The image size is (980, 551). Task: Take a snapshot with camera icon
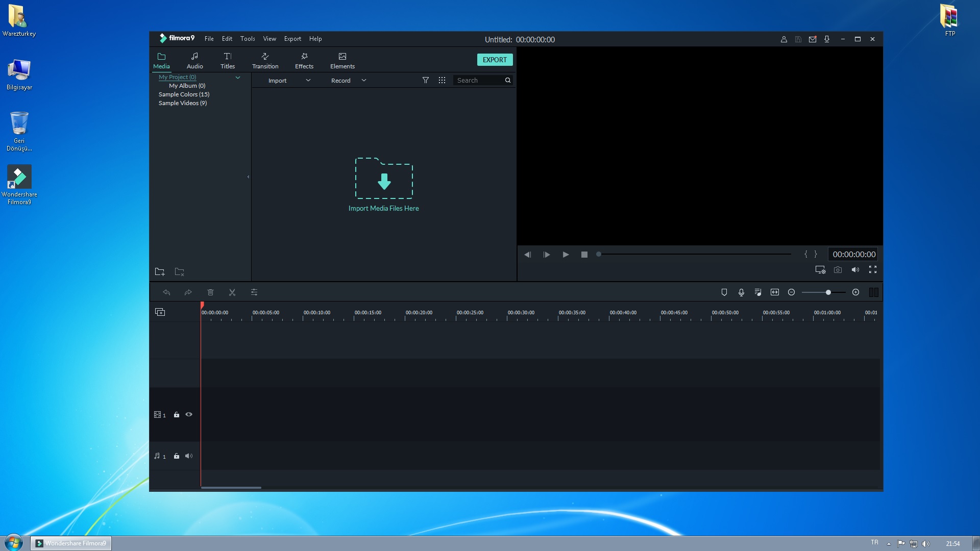click(838, 270)
